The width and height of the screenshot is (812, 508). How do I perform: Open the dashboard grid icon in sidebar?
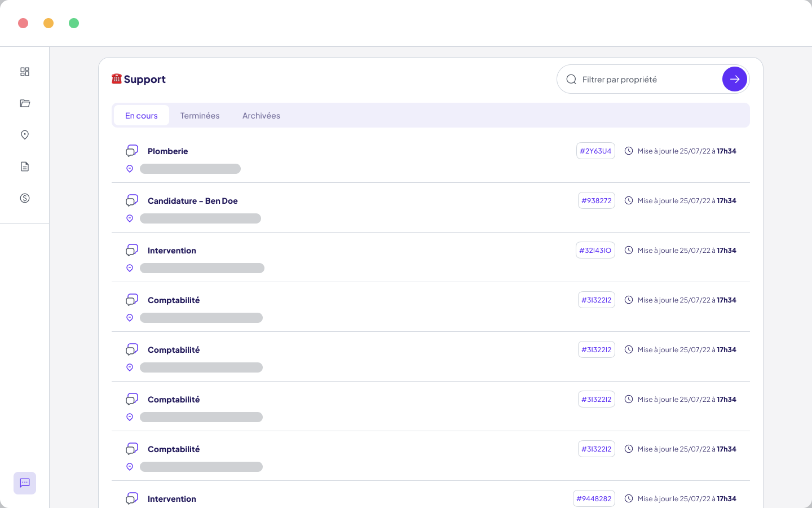[x=25, y=72]
